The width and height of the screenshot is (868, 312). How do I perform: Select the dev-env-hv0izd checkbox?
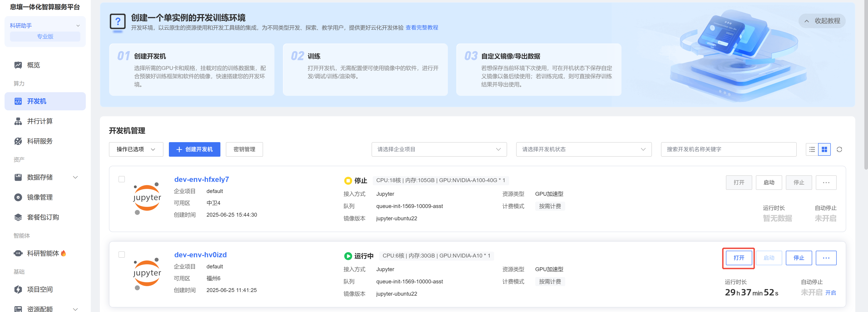click(122, 255)
